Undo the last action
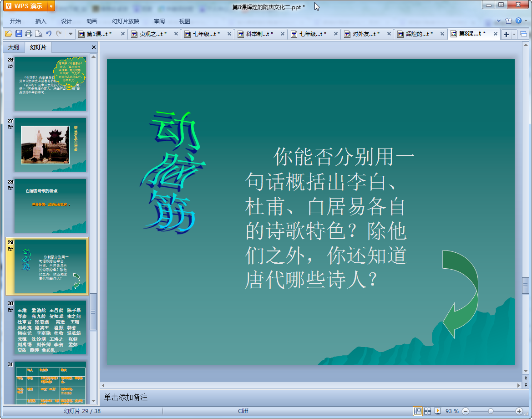532x419 pixels. click(49, 34)
